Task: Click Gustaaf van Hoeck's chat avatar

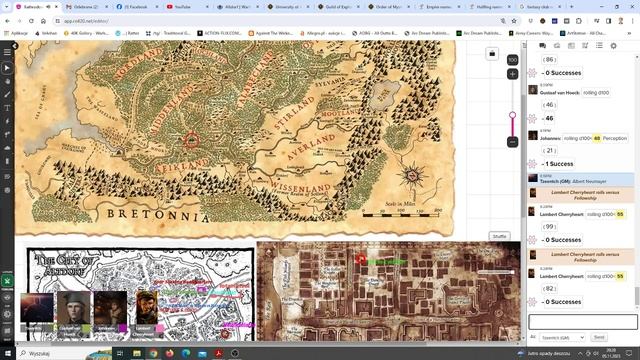Action: tap(533, 90)
